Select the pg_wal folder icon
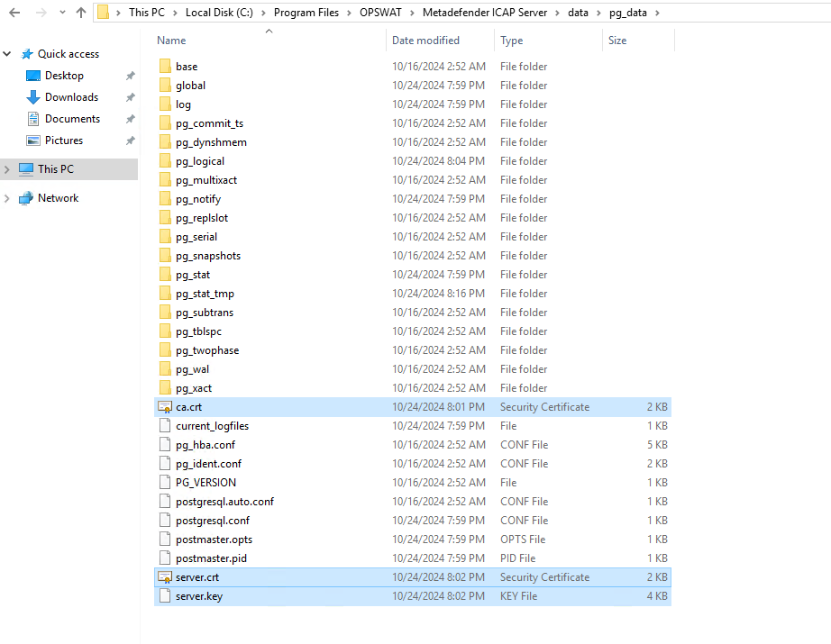 [x=165, y=369]
